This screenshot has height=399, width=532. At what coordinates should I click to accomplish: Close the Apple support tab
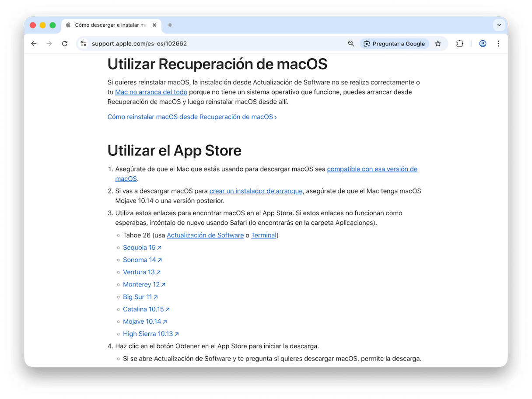(x=154, y=25)
